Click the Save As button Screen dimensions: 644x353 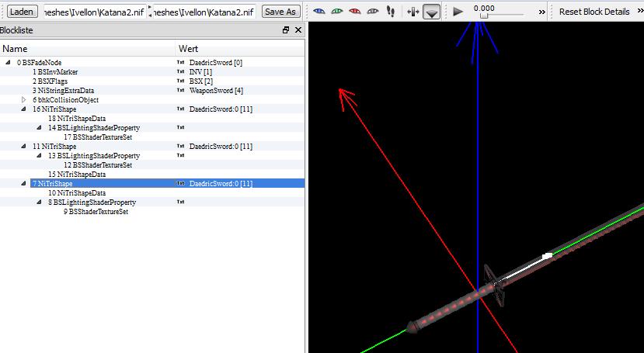point(280,12)
